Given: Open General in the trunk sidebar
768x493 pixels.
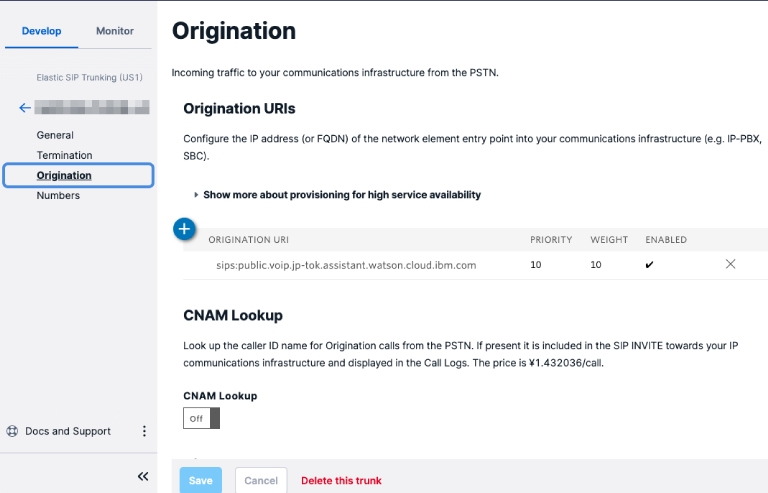Looking at the screenshot, I should click(55, 135).
